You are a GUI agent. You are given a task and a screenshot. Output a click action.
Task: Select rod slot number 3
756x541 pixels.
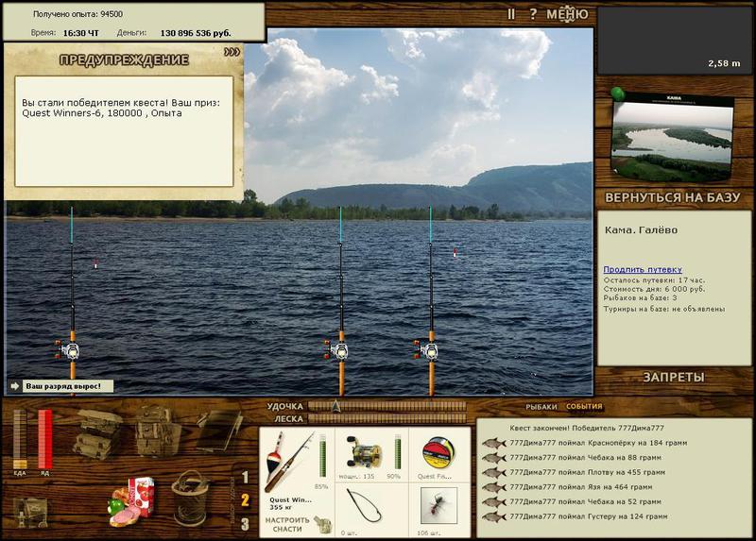coord(245,524)
